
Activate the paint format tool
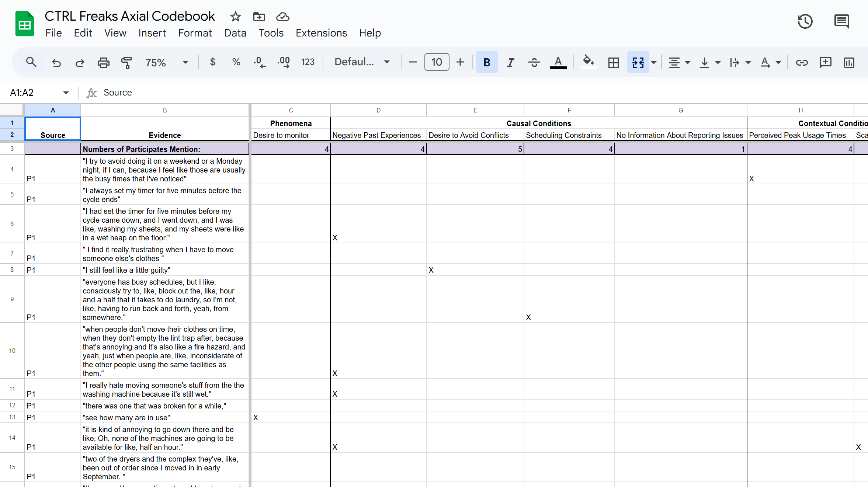126,62
